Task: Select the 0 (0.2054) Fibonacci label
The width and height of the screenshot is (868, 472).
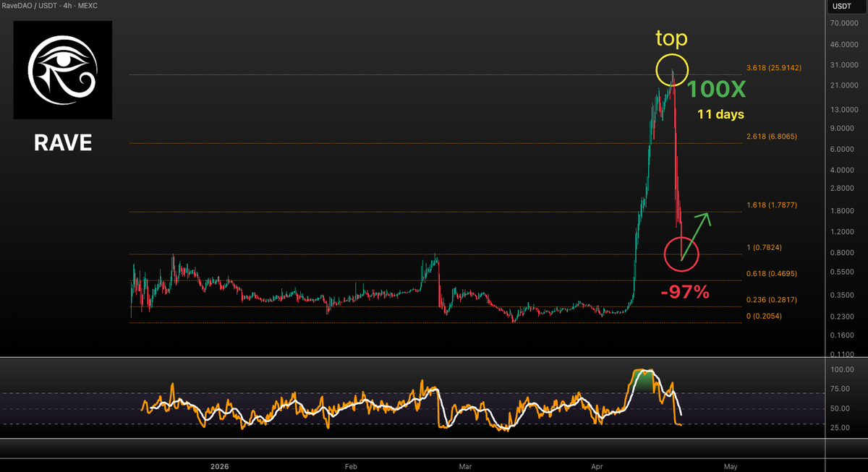Action: point(764,316)
